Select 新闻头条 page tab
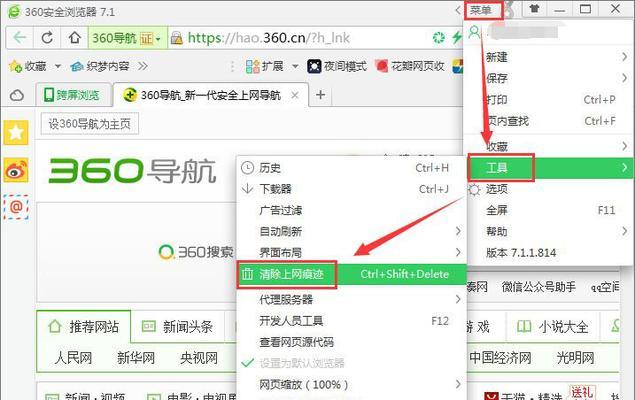This screenshot has width=635, height=400. click(178, 327)
